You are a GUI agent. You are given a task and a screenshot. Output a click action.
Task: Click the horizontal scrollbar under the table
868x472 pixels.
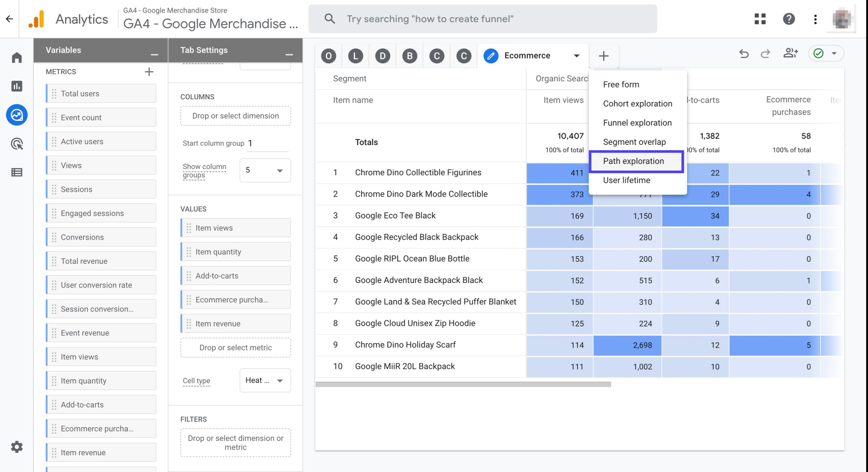(463, 384)
